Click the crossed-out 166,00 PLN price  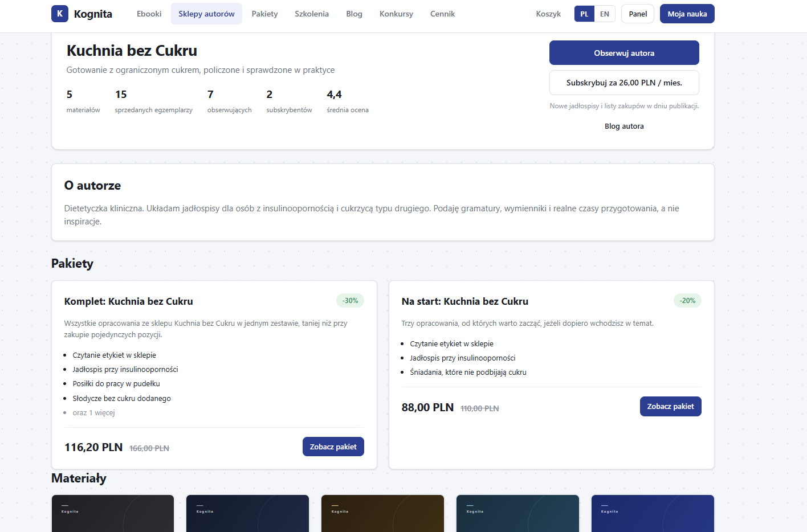149,448
